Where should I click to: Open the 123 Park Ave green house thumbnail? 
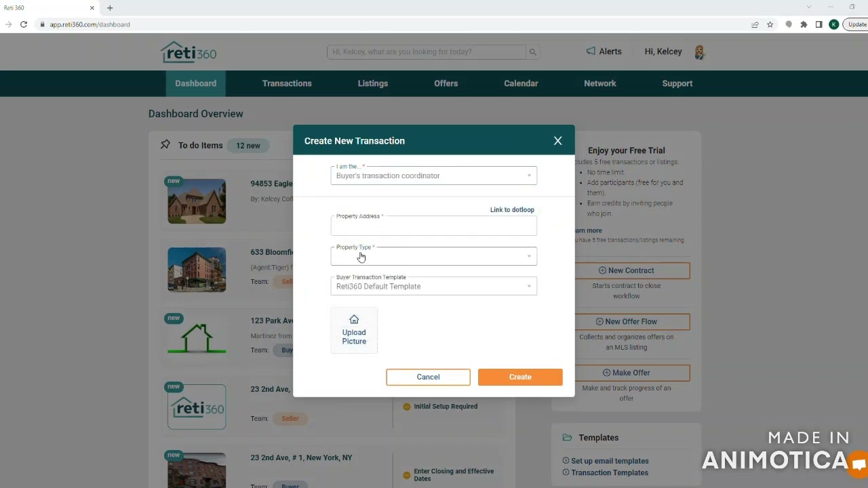tap(197, 338)
